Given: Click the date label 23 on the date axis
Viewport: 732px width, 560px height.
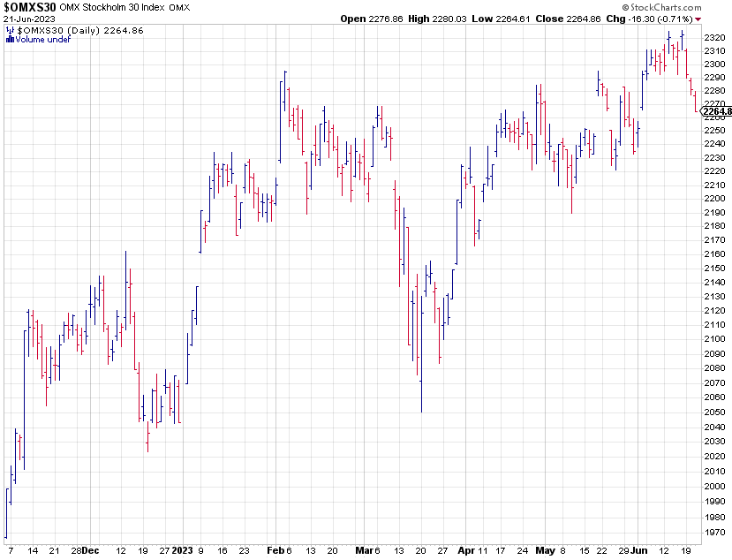Looking at the screenshot, I should point(245,550).
